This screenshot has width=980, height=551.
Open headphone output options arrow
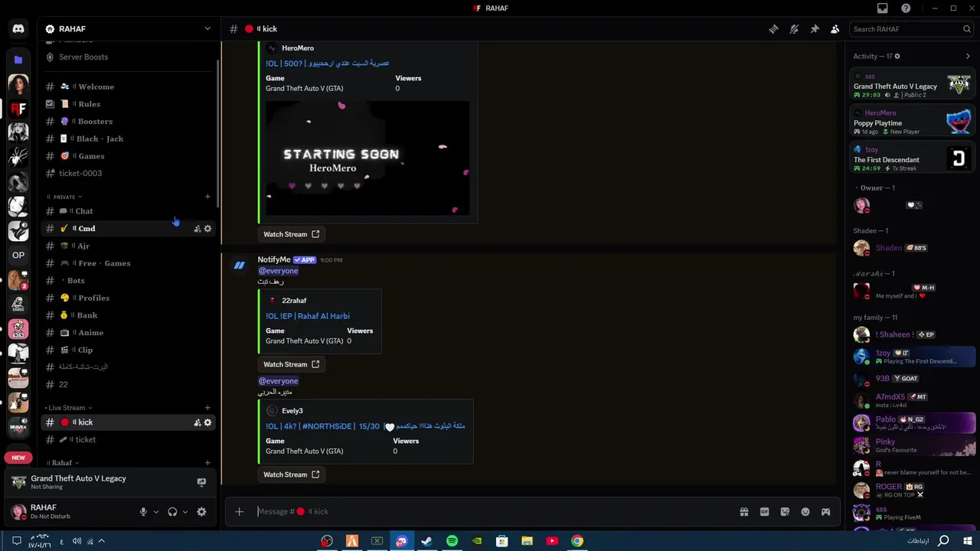click(185, 512)
